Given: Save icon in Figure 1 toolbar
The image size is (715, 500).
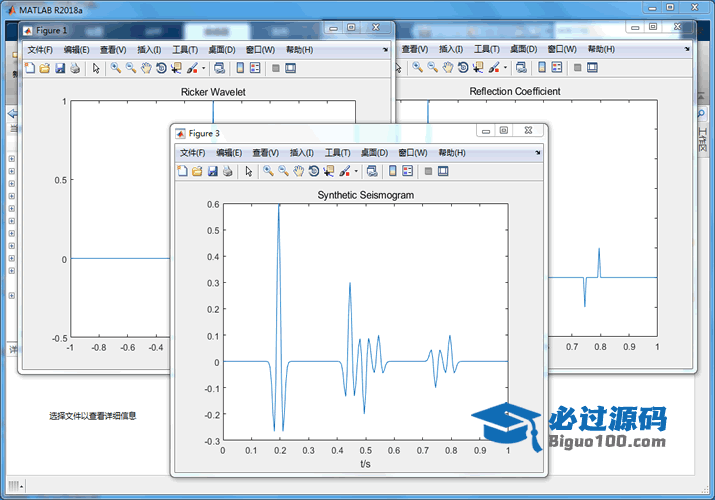Looking at the screenshot, I should (60, 68).
